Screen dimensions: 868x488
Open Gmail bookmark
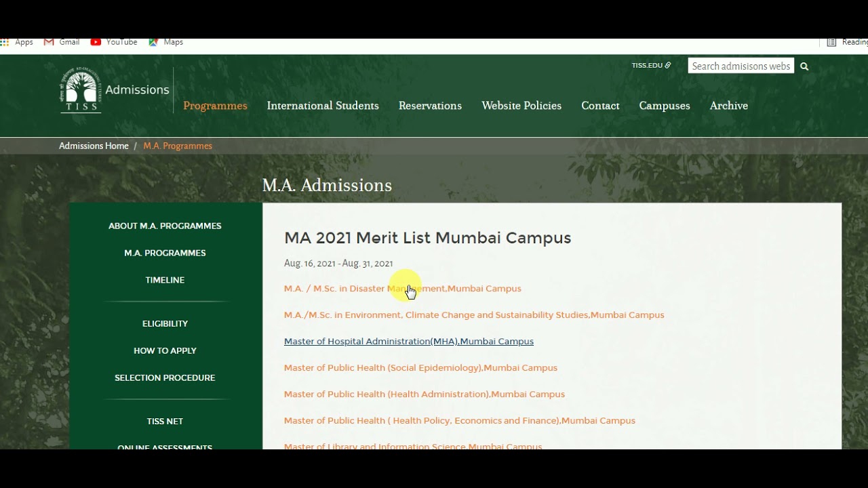click(62, 42)
